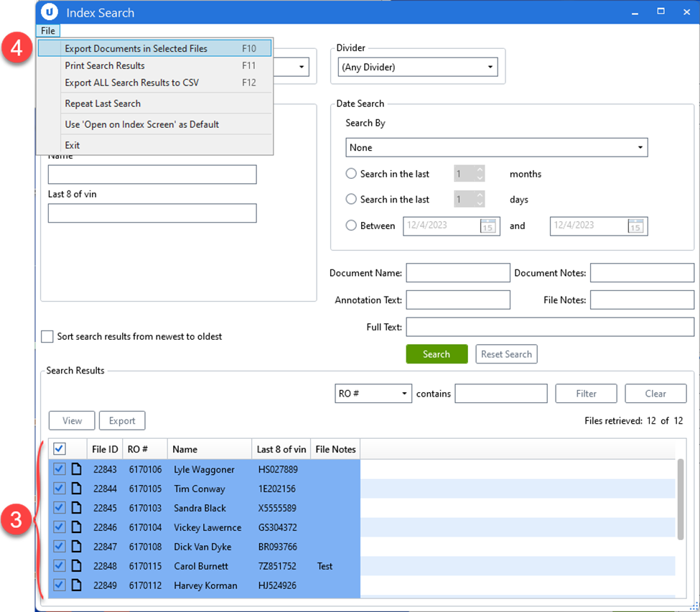Click the Document Notes input field
This screenshot has height=612, width=700.
tap(642, 272)
